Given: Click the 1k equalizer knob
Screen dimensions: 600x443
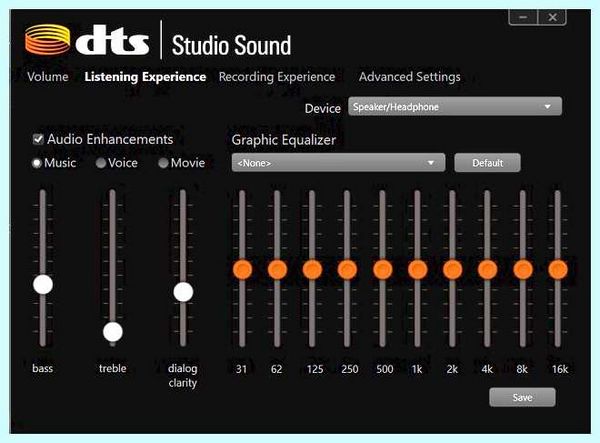Looking at the screenshot, I should (x=417, y=269).
